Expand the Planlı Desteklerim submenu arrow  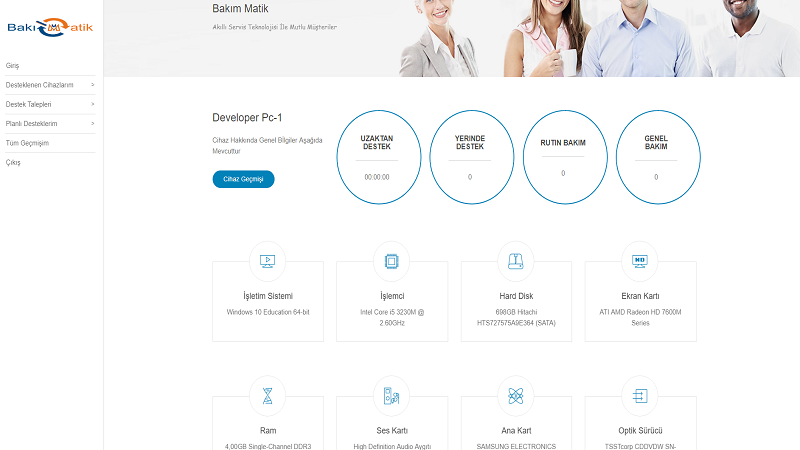(x=93, y=123)
